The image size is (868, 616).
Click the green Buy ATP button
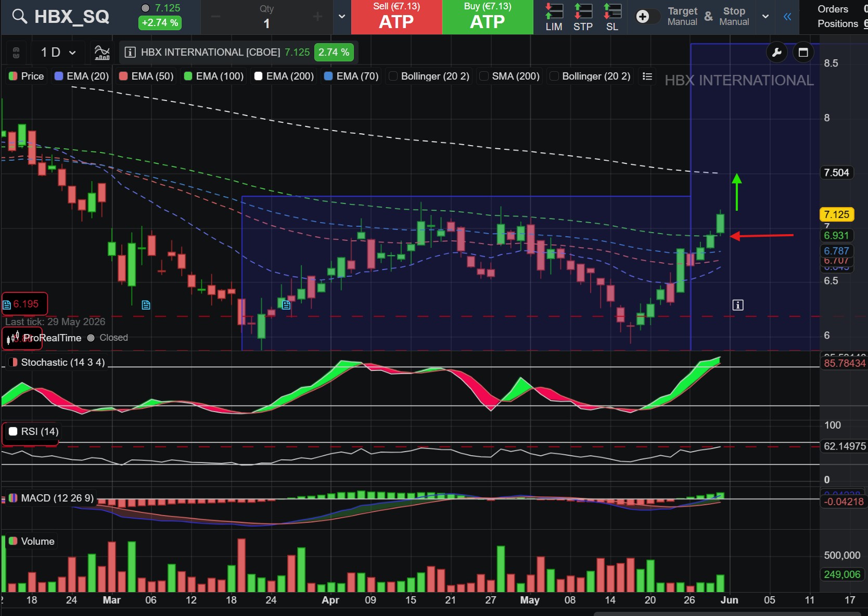488,17
